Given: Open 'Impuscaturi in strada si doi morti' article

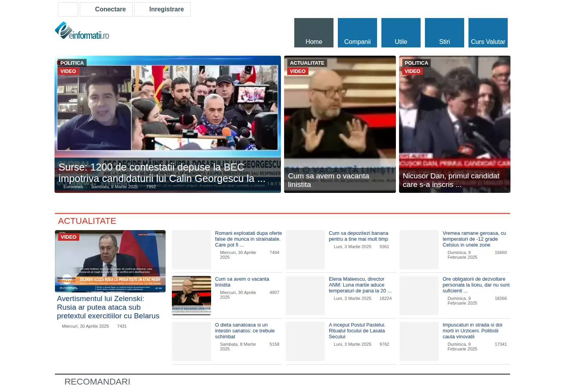Looking at the screenshot, I should click(472, 331).
